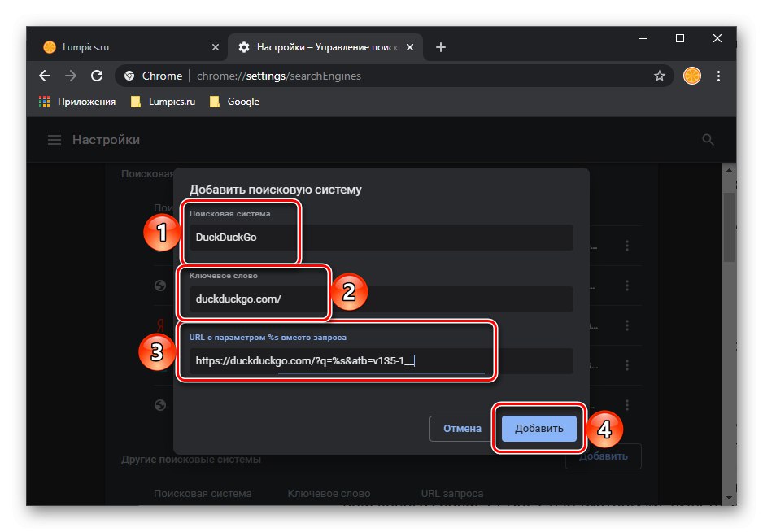Click the forward navigation arrow
The width and height of the screenshot is (763, 532).
coord(70,76)
